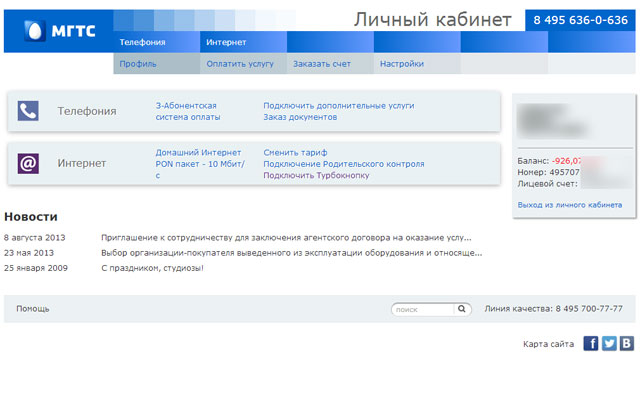The image size is (640, 411).
Task: Click Подключить Турбокнопку link
Action: pyautogui.click(x=316, y=176)
